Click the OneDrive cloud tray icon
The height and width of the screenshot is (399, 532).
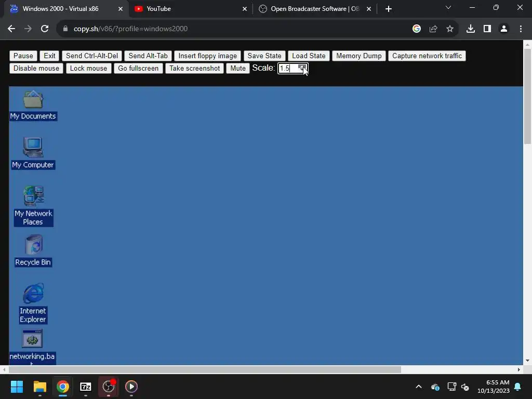(435, 387)
